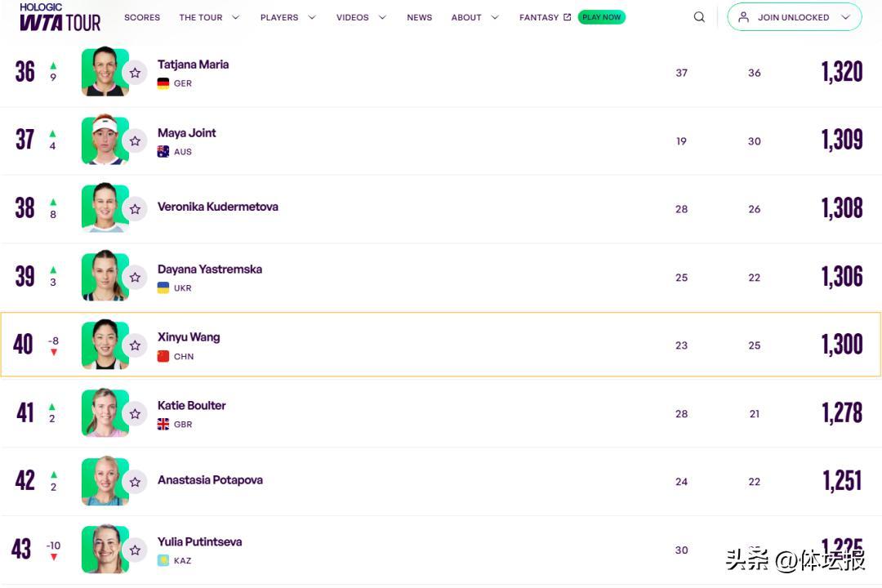
Task: Click the WTA Tour logo
Action: point(60,17)
